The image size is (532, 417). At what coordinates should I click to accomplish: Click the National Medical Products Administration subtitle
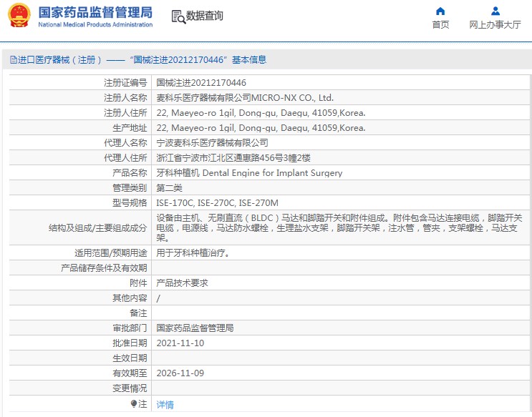point(95,24)
